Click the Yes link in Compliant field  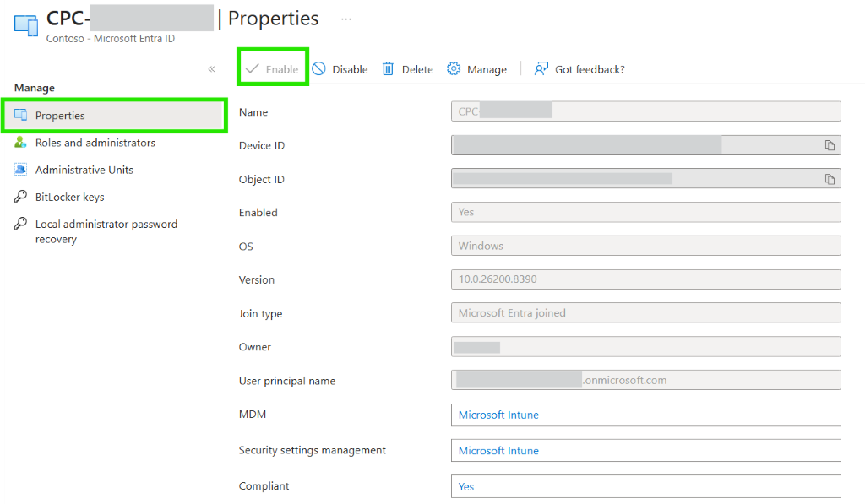[x=466, y=486]
